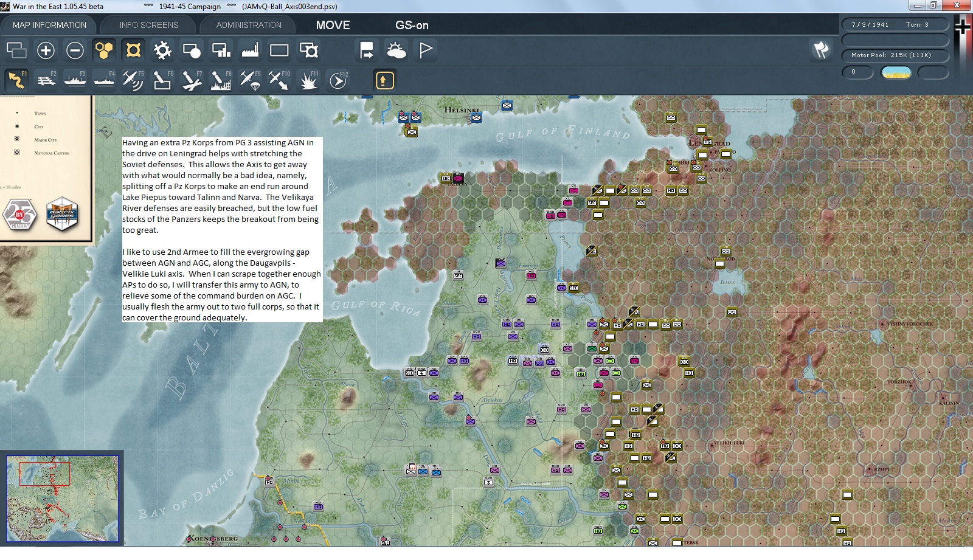Select the F7 bomb airfield mode
Screen dimensions: 973x560
pos(192,80)
